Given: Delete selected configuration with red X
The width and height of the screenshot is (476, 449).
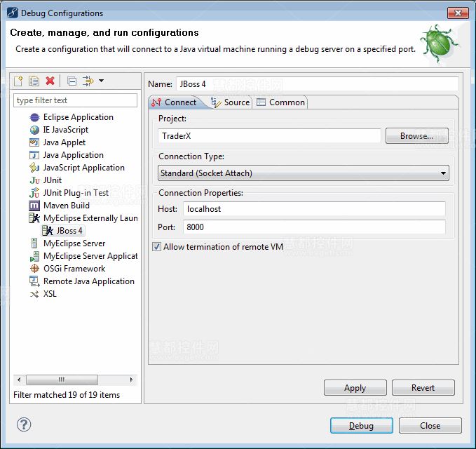Looking at the screenshot, I should [x=50, y=81].
